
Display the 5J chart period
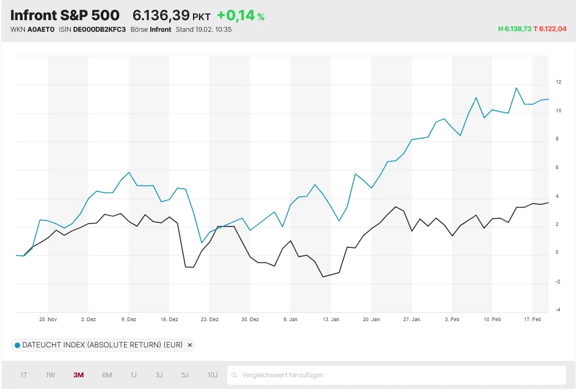[x=185, y=375]
